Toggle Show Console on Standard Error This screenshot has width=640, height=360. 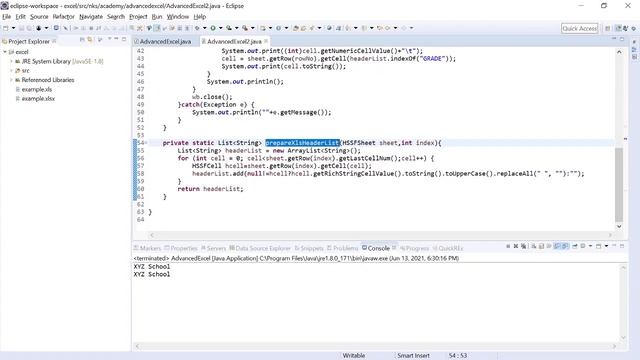[564, 246]
